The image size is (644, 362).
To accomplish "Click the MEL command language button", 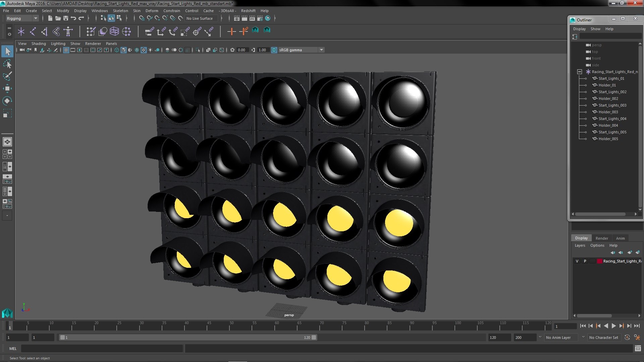I will click(x=13, y=349).
